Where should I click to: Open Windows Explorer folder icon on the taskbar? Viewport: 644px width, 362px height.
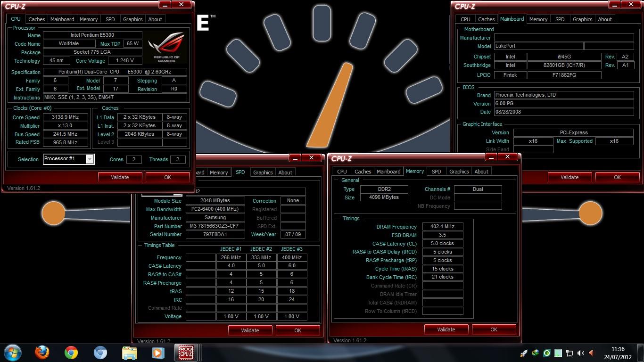coord(129,353)
